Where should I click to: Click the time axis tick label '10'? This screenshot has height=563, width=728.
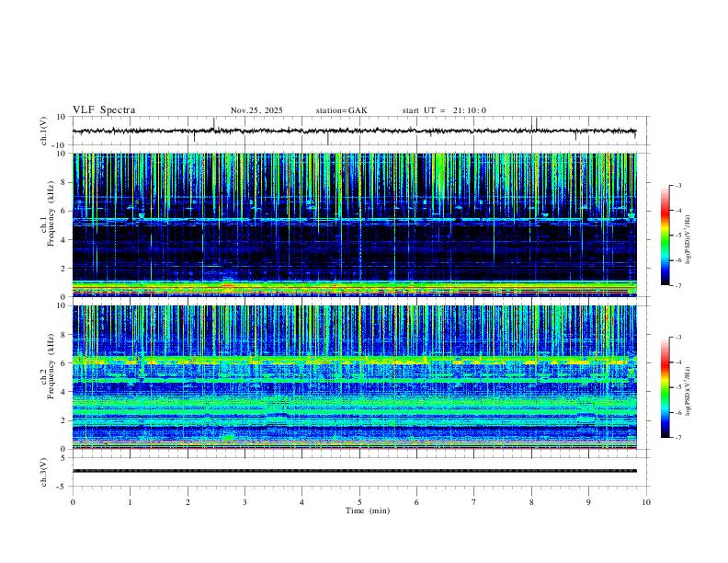[x=646, y=502]
